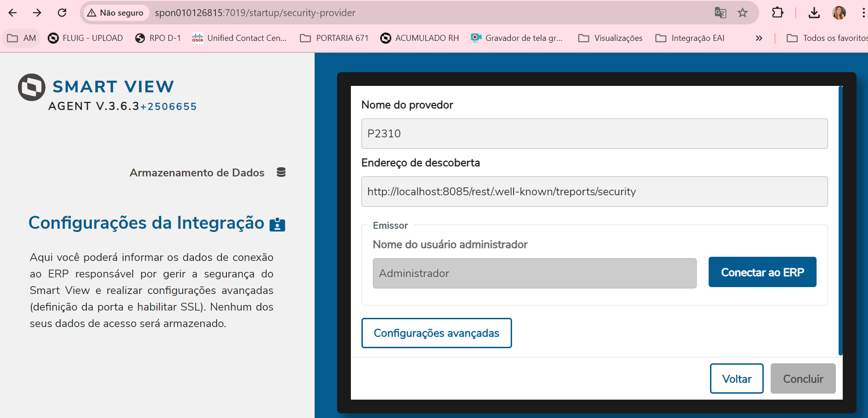Open the 'Todos os favoritos' folder
The height and width of the screenshot is (418, 868).
pos(827,38)
